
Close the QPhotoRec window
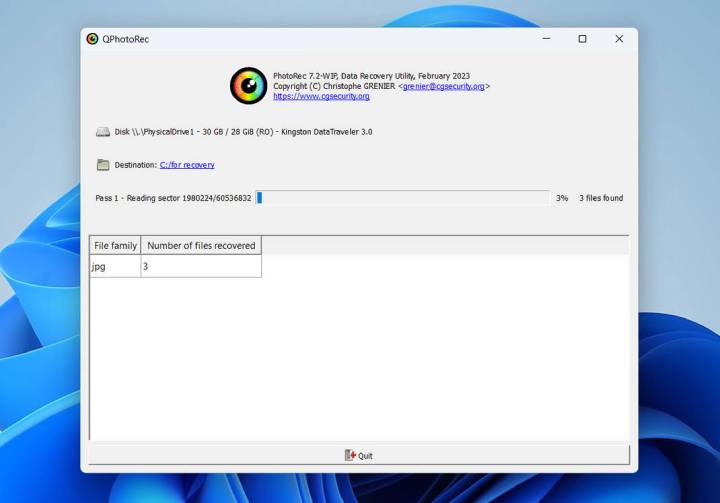(x=619, y=39)
